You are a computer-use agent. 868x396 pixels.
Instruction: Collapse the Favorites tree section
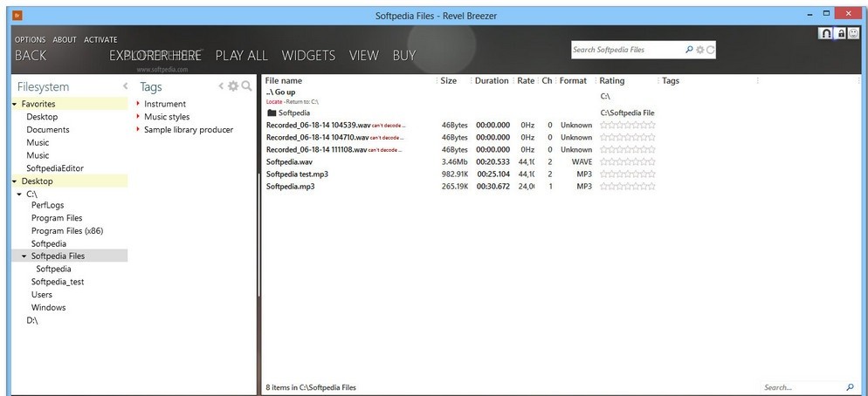[x=14, y=104]
